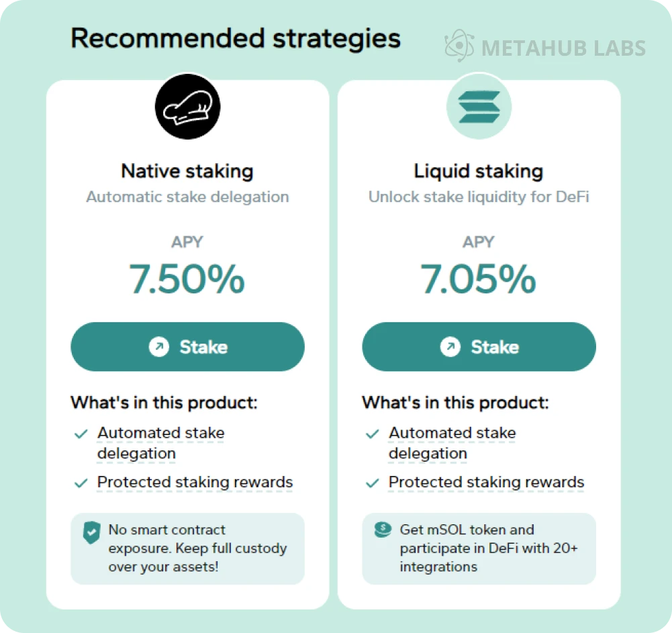Click arrow icon inside Liquid staking Stake button
The image size is (672, 633).
450,347
